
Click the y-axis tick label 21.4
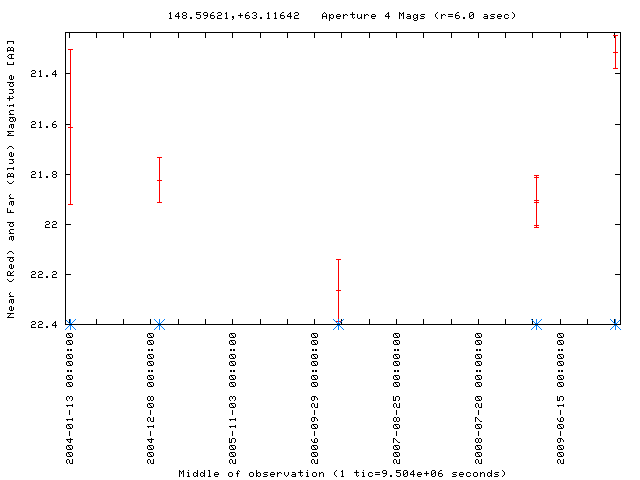tap(44, 73)
